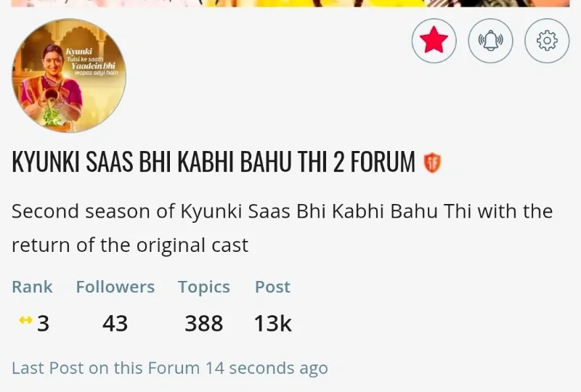Click the yellow rank change arrow icon

tap(25, 320)
